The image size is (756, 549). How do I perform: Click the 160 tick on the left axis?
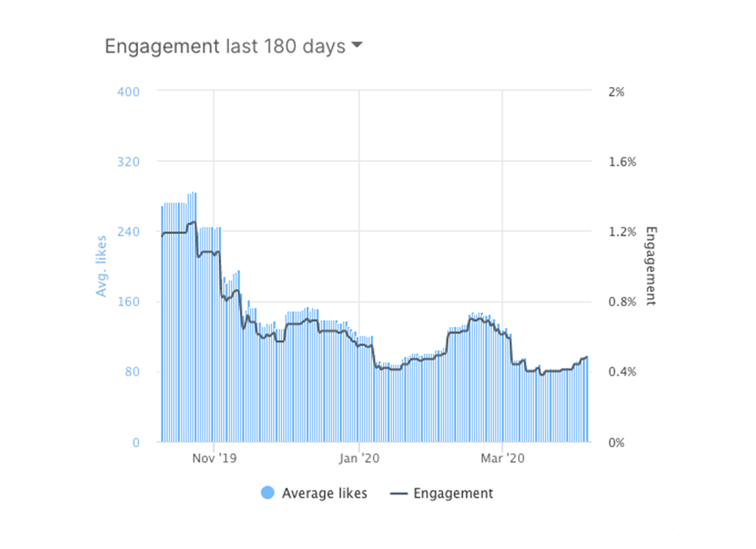coord(128,301)
